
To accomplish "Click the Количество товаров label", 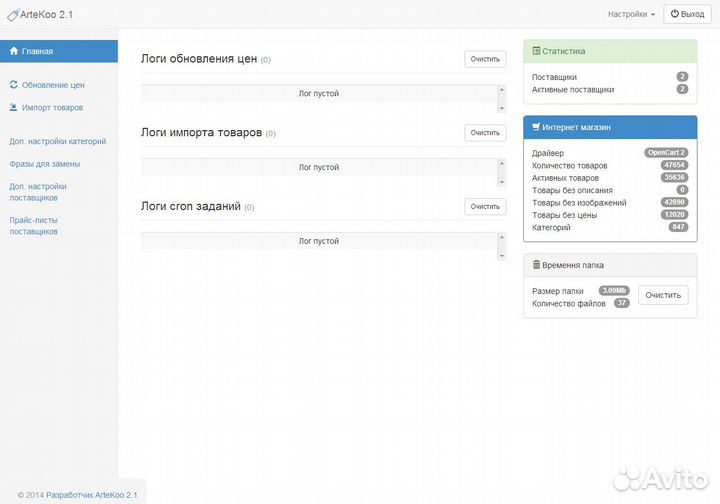I will click(569, 166).
